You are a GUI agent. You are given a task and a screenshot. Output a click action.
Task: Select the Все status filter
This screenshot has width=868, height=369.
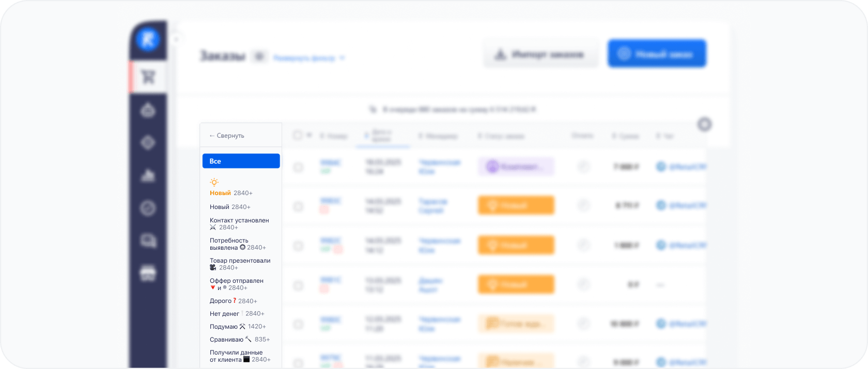(241, 161)
